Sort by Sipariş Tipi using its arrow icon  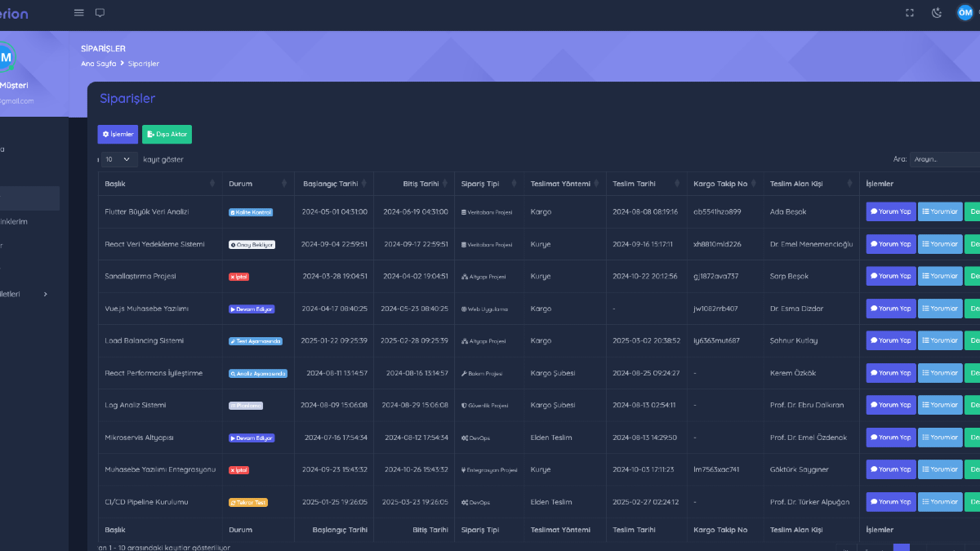tap(514, 184)
